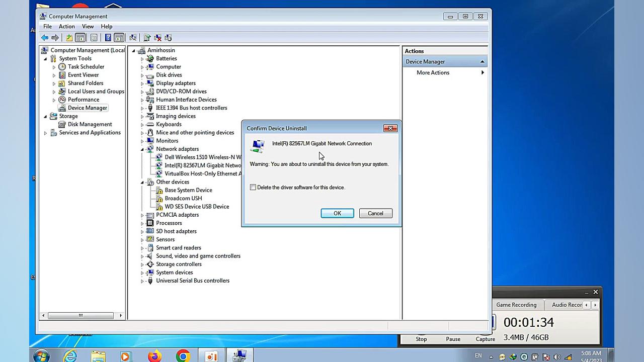Viewport: 644px width, 362px height.
Task: Toggle the Show/Hide Console Tree toolbar button
Action: tap(80, 38)
